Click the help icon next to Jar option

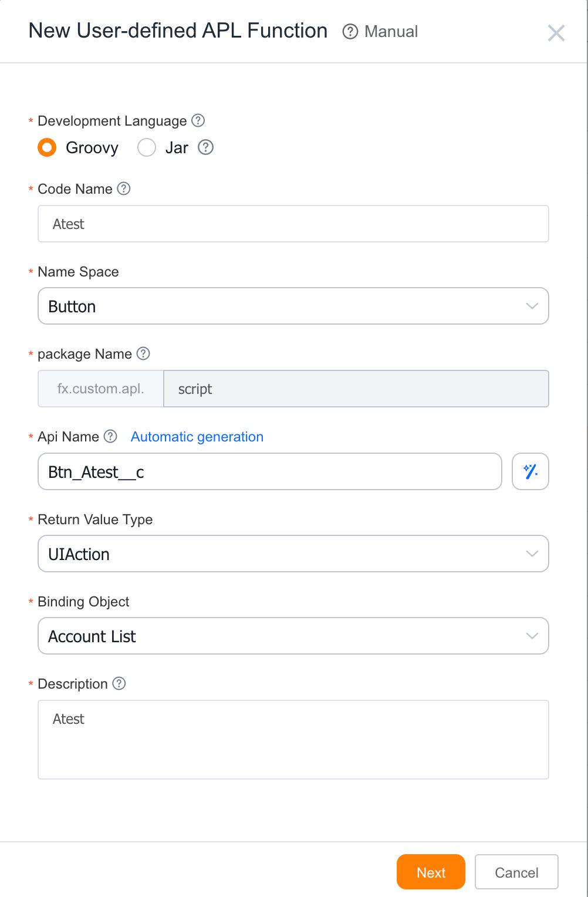[x=206, y=147]
